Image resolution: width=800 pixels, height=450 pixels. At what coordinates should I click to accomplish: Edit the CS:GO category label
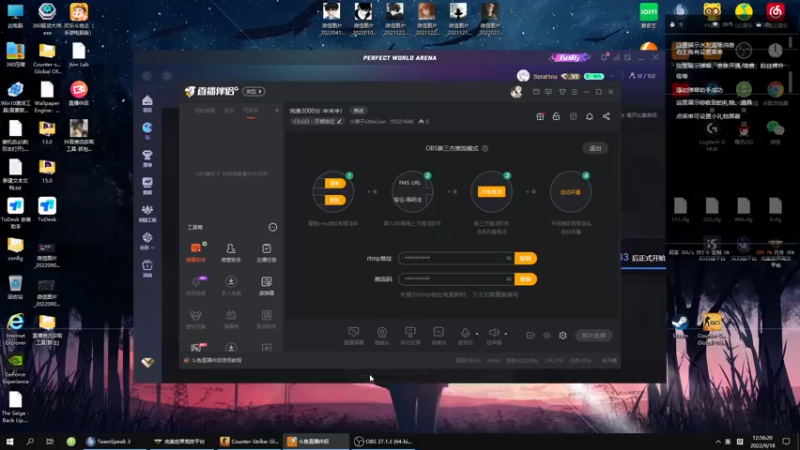pyautogui.click(x=317, y=121)
